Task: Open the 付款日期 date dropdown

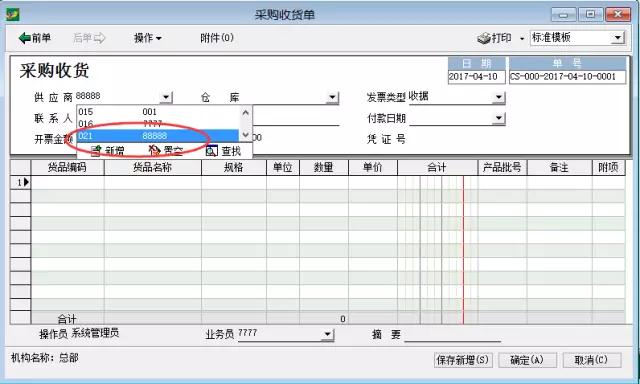Action: pos(498,118)
